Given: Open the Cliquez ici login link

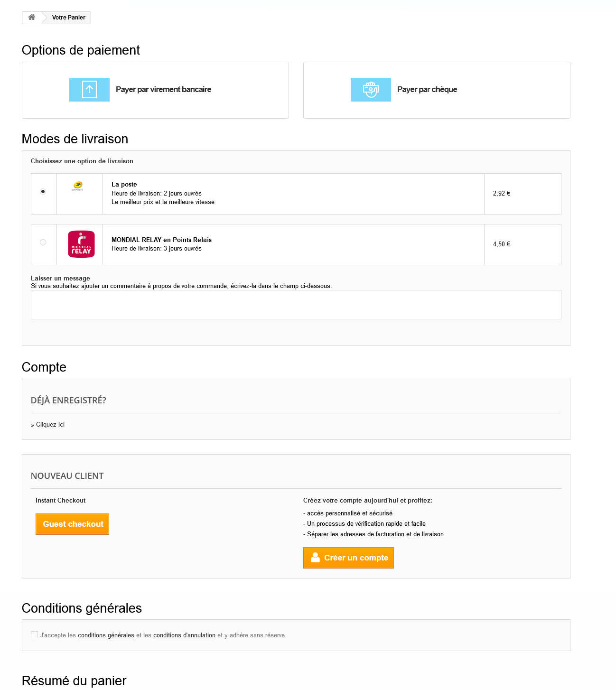Looking at the screenshot, I should (x=50, y=425).
